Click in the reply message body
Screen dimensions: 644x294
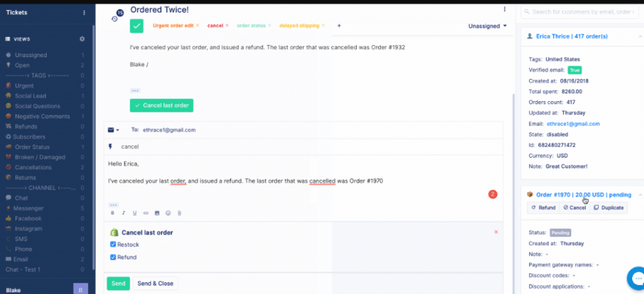[x=303, y=180]
